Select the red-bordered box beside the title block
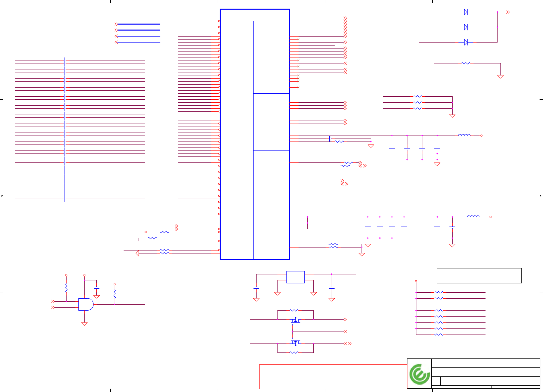Viewport: 543px width, 392px height. (x=333, y=377)
